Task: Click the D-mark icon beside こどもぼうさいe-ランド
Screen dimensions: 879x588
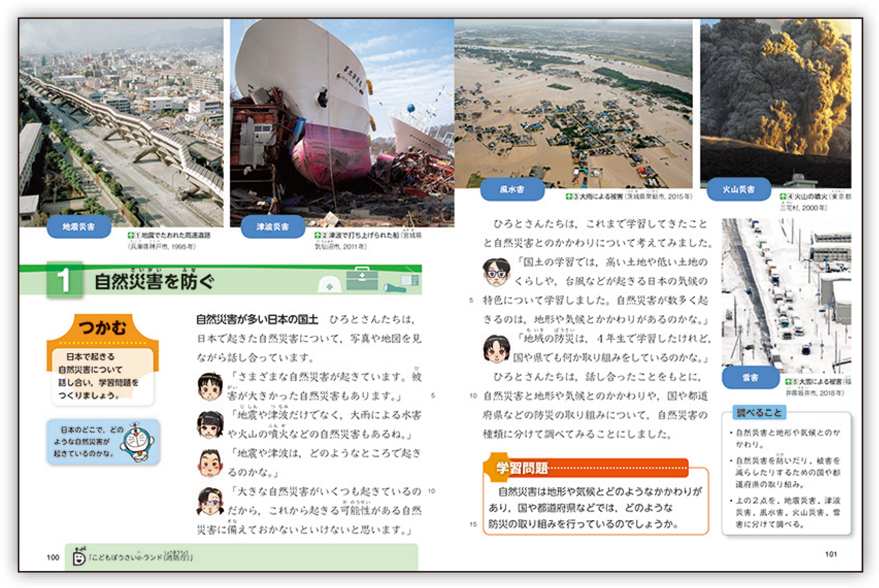Action: click(x=79, y=556)
